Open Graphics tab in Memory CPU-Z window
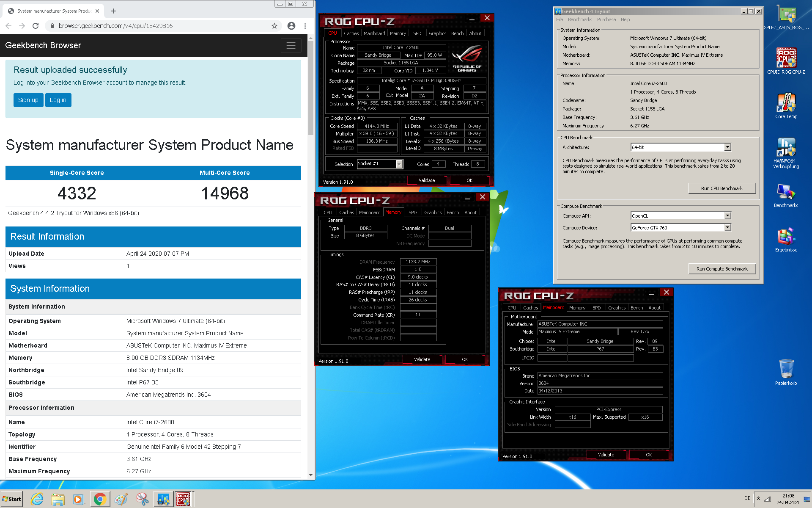The width and height of the screenshot is (812, 508). (x=433, y=213)
